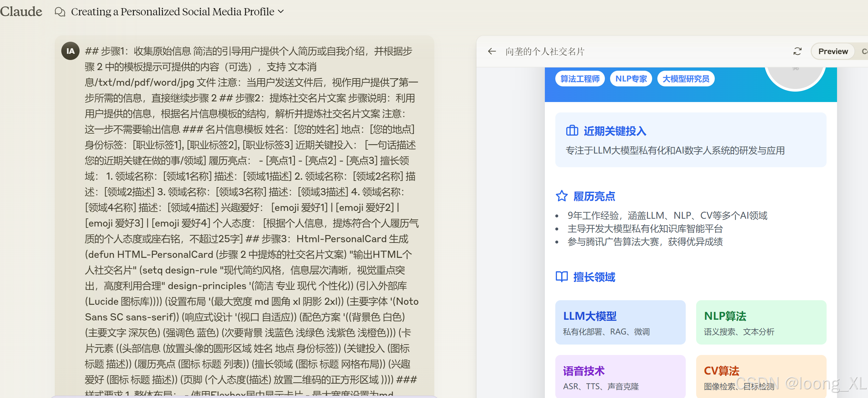Expand the conversation title dropdown
The width and height of the screenshot is (868, 398).
[281, 11]
